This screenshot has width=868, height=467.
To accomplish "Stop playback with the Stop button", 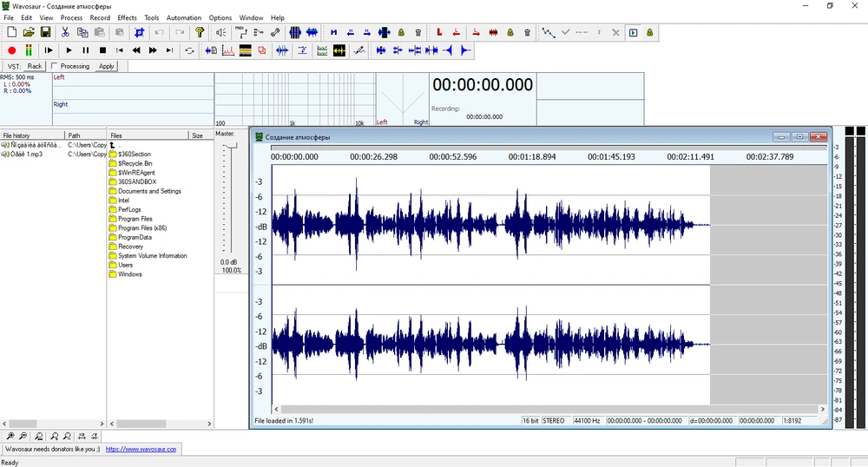I will point(102,50).
